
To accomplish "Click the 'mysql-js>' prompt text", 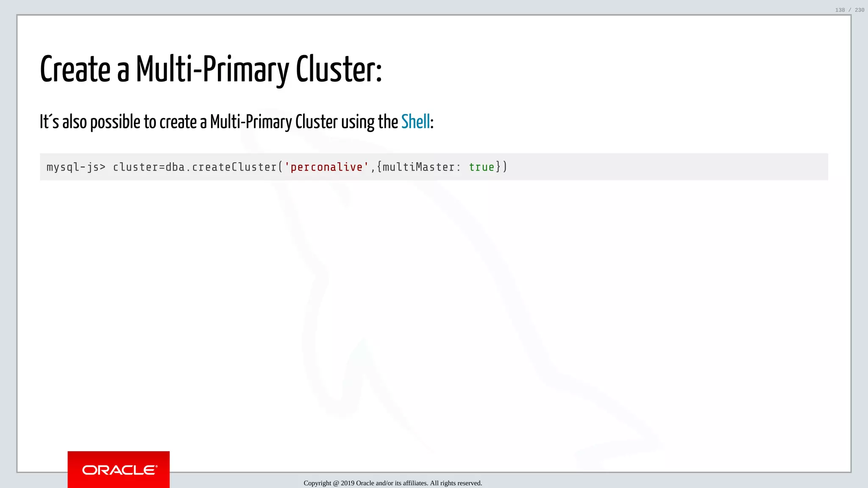I will point(76,167).
